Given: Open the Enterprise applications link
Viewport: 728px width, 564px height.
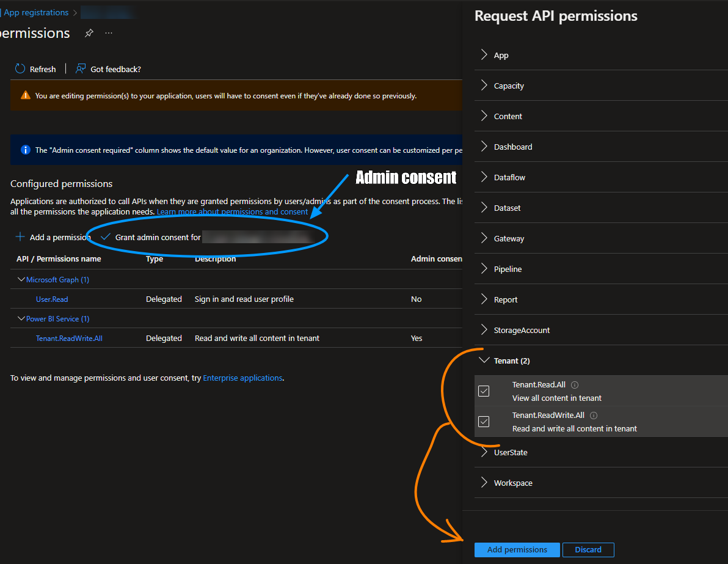Looking at the screenshot, I should (242, 378).
